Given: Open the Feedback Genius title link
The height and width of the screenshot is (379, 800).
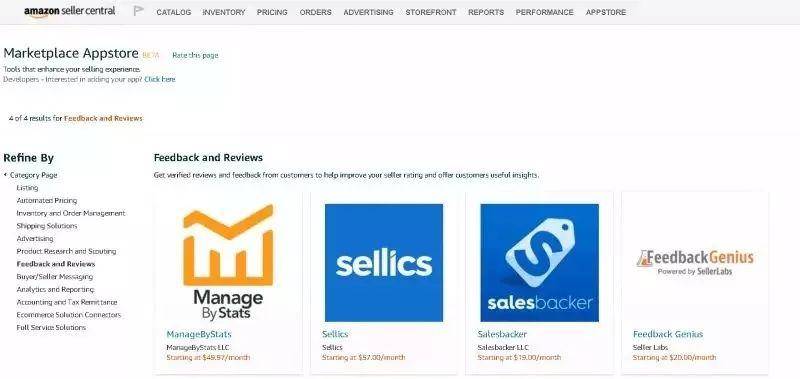Looking at the screenshot, I should click(667, 334).
